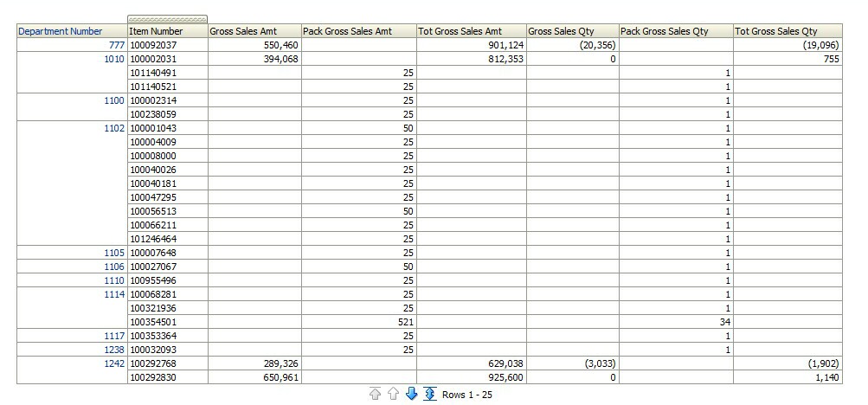Click the Rows 1 - 25 paging label
The height and width of the screenshot is (405, 868).
coord(467,395)
